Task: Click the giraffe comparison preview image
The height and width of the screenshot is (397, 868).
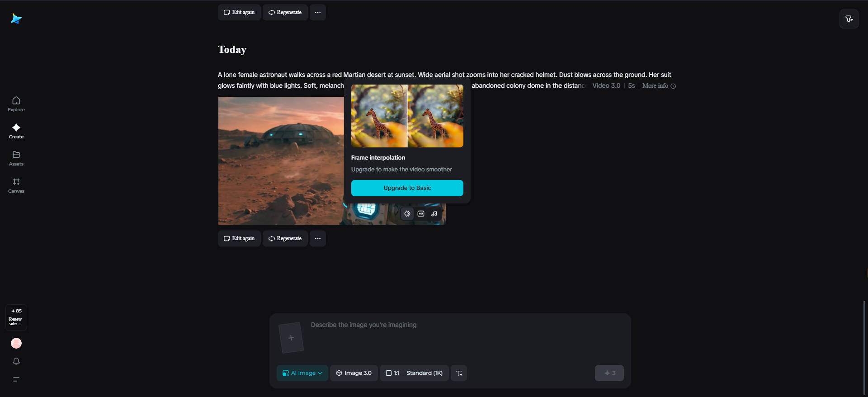Action: [407, 116]
